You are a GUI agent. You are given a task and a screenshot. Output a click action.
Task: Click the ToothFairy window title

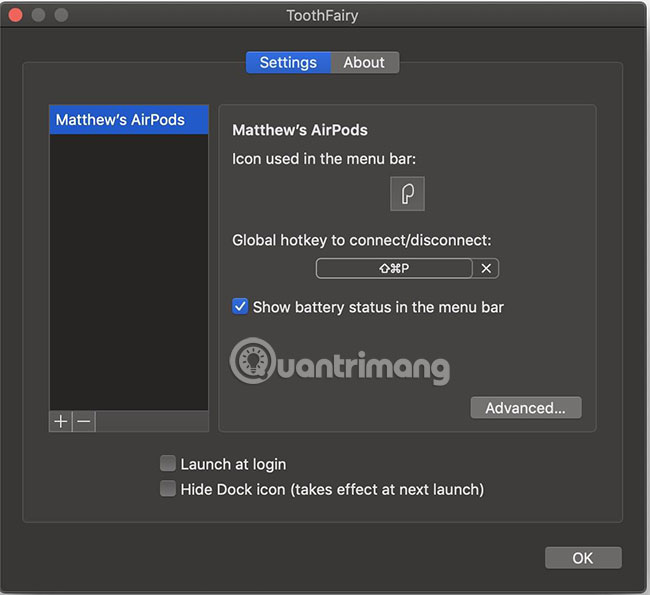(323, 16)
